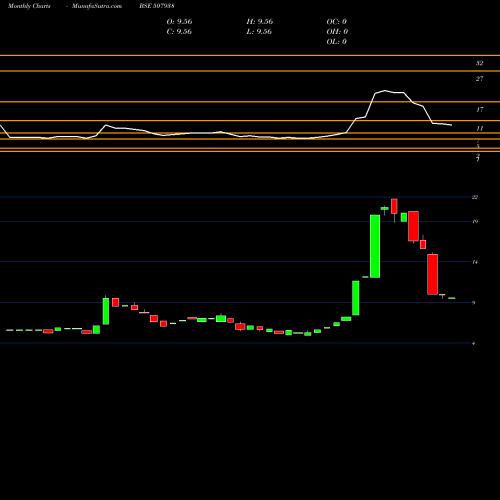Click the '32' indicator axis label
Image resolution: width=500 pixels, height=500 pixels.
479,63
